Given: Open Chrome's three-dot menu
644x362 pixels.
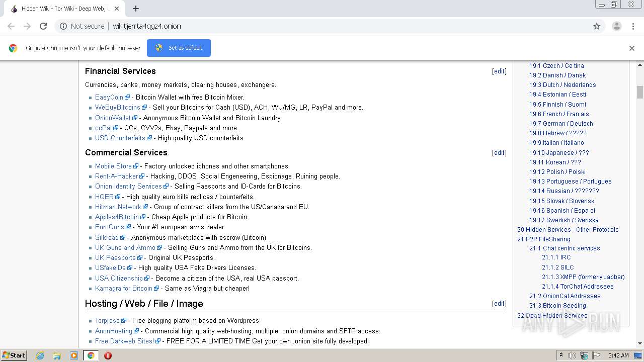Looking at the screenshot, I should pyautogui.click(x=633, y=26).
